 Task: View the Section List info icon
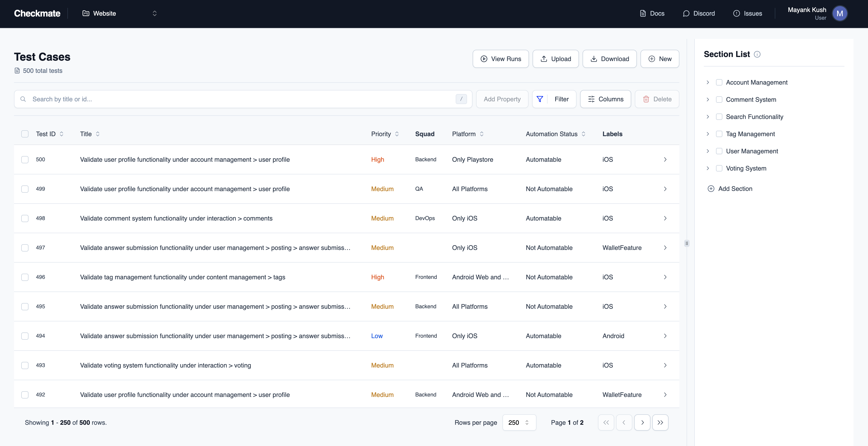(757, 54)
